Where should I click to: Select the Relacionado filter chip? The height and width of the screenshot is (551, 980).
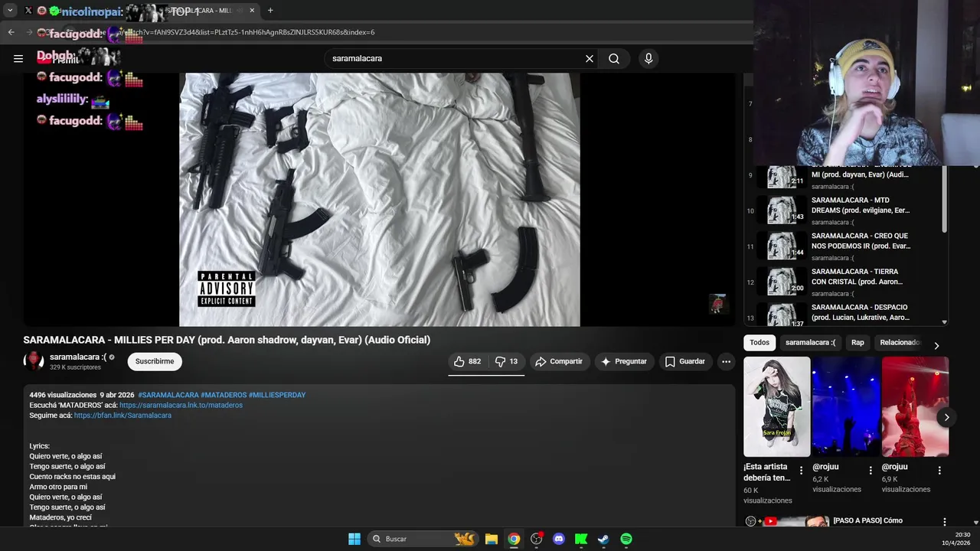pyautogui.click(x=900, y=343)
